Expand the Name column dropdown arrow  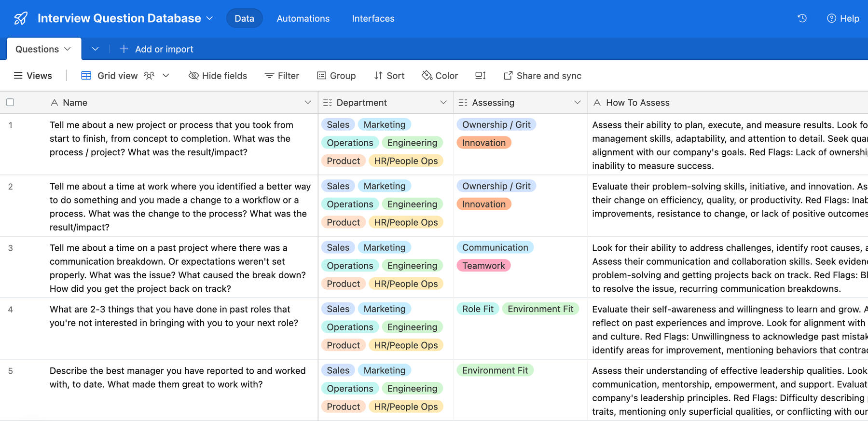click(x=307, y=102)
